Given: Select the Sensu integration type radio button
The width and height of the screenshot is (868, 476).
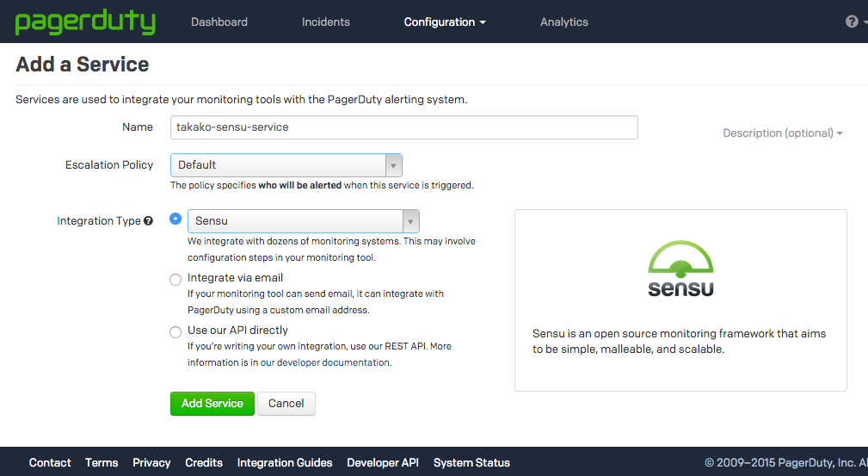Looking at the screenshot, I should pyautogui.click(x=175, y=219).
